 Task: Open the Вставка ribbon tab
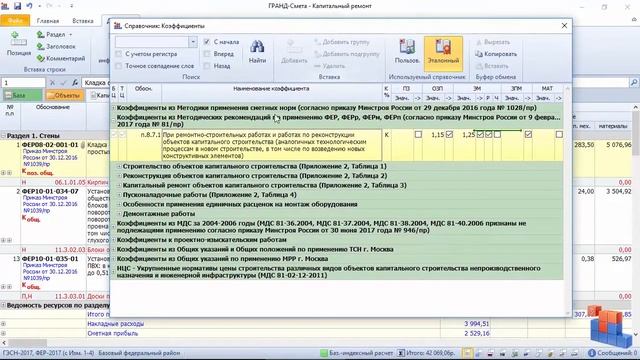(83, 20)
